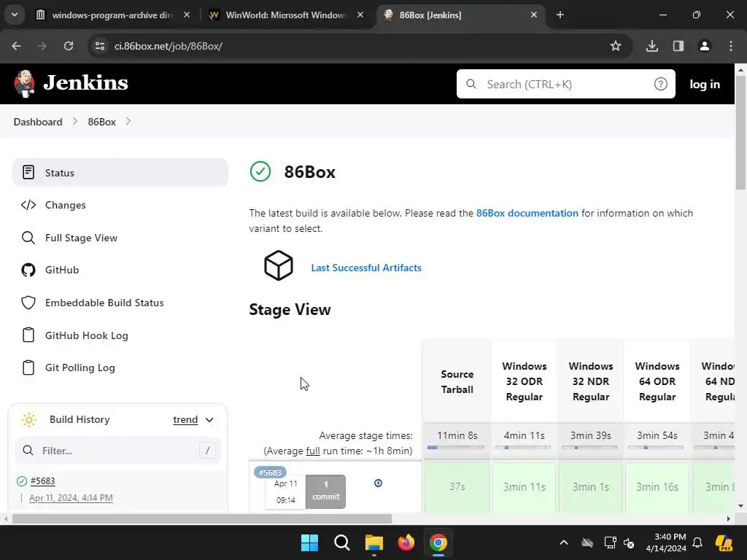This screenshot has width=747, height=560.
Task: Open Windows taskbar search
Action: tap(342, 542)
